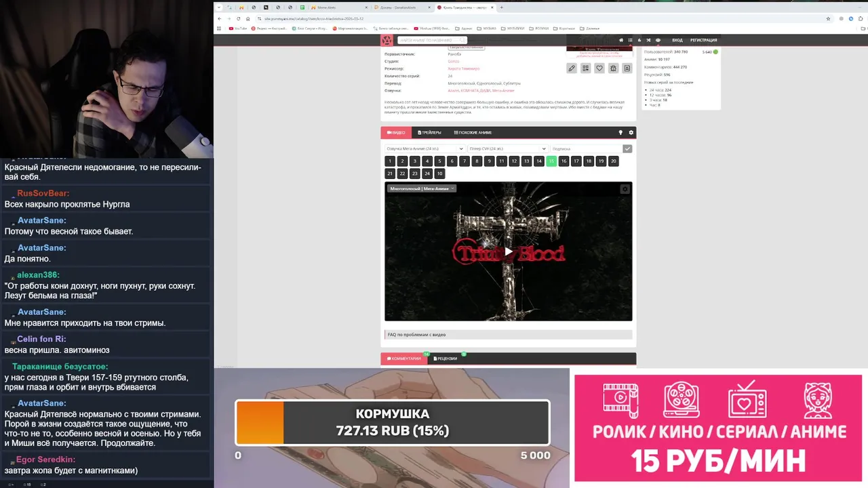Click the КОРМУШКА donation progress bar
This screenshot has width=868, height=488.
click(x=392, y=423)
